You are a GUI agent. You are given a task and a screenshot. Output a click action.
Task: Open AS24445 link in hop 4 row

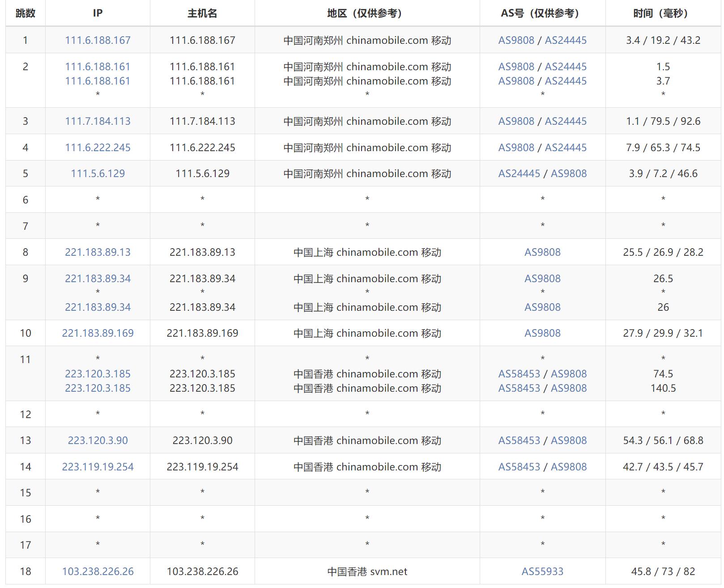tap(566, 148)
